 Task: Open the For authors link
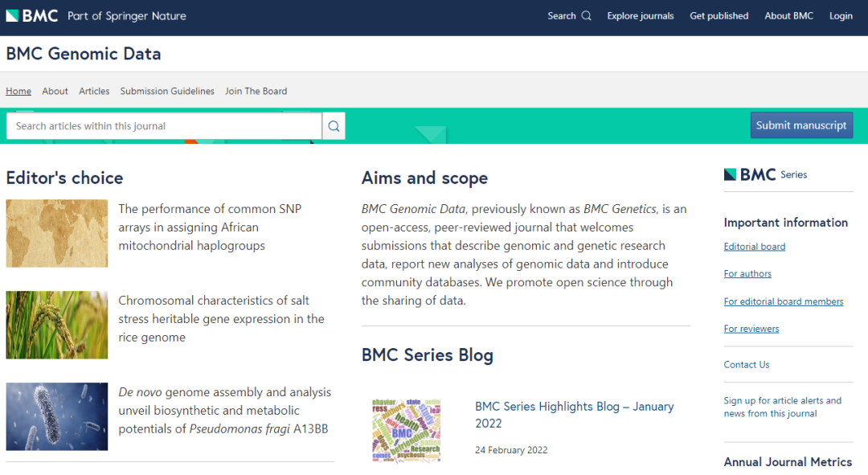pos(747,273)
